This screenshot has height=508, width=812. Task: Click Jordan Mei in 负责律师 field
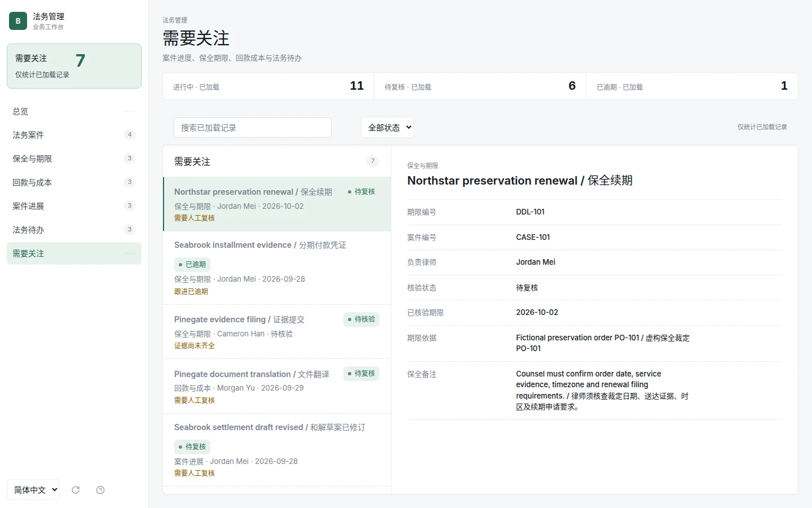[536, 262]
